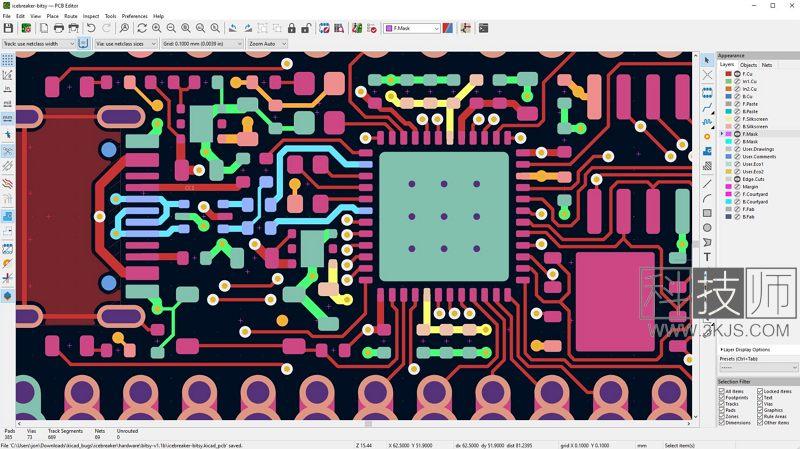
Task: Select the Add Vias tool
Action: [x=707, y=137]
